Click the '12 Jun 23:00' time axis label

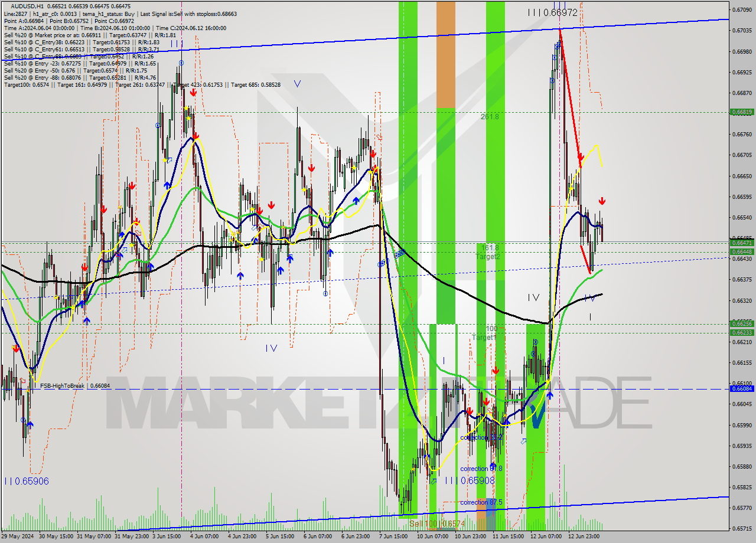(585, 537)
